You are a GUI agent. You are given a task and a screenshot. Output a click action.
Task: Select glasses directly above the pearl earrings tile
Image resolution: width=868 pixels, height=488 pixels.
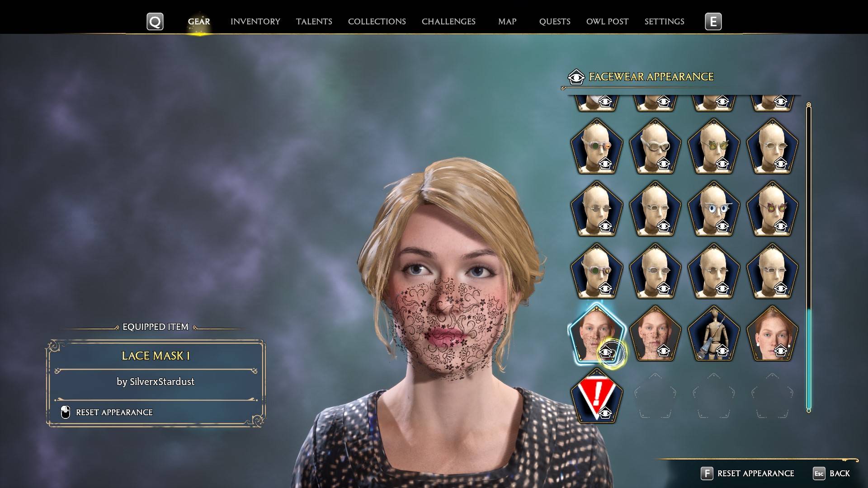pyautogui.click(x=772, y=271)
